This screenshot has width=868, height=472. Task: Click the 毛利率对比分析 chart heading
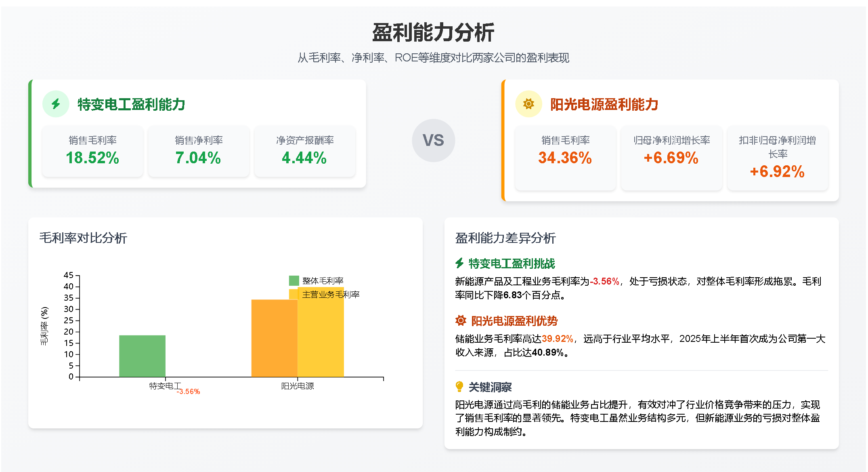pyautogui.click(x=83, y=238)
